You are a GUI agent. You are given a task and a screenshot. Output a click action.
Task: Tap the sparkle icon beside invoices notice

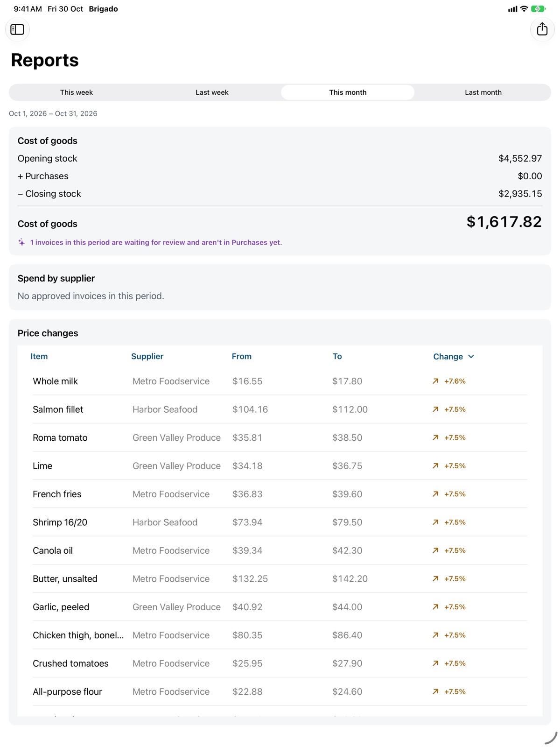(21, 242)
